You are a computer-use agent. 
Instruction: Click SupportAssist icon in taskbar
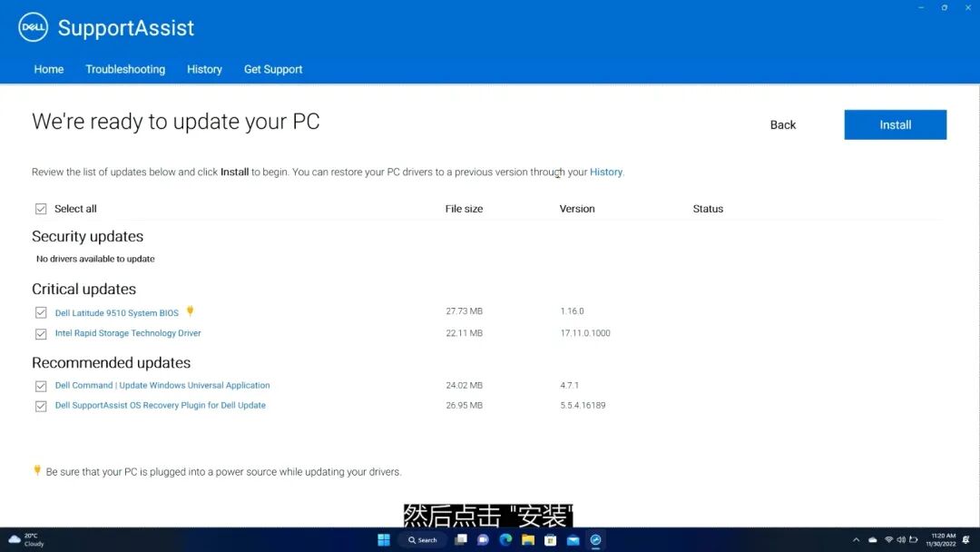pyautogui.click(x=595, y=539)
